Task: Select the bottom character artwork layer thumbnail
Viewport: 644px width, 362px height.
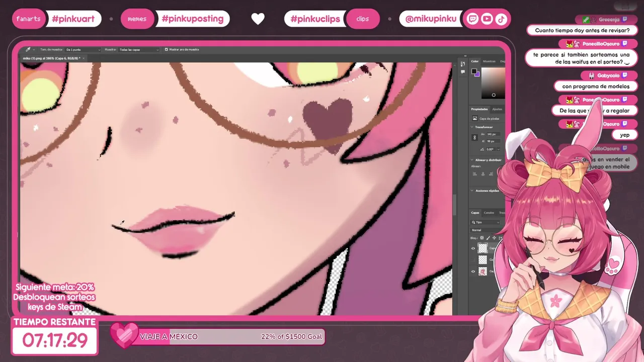Action: (x=482, y=271)
